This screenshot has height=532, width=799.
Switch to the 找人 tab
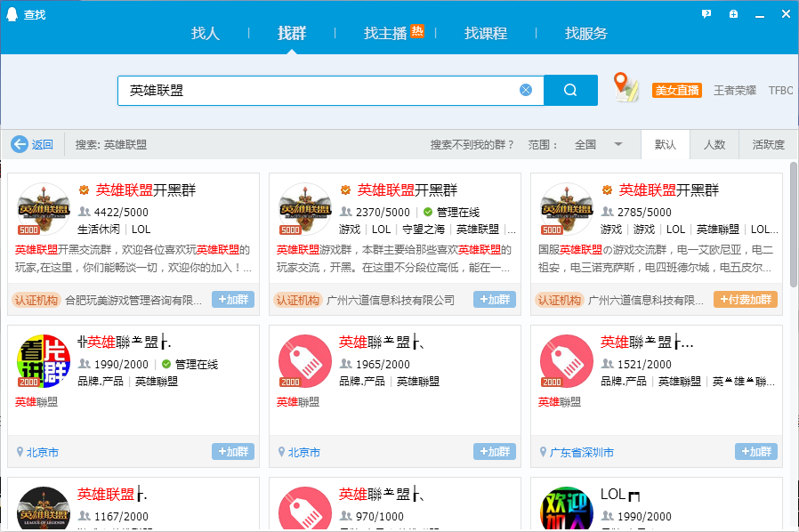[206, 33]
